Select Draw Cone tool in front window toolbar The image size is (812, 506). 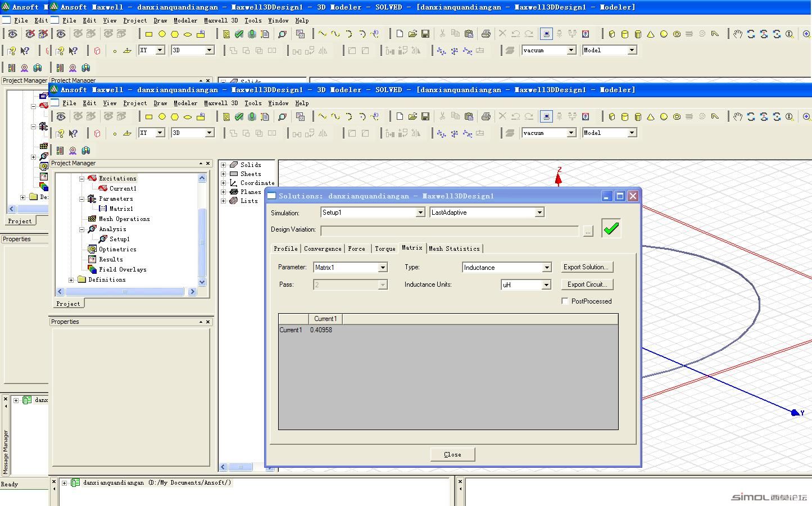(x=651, y=116)
